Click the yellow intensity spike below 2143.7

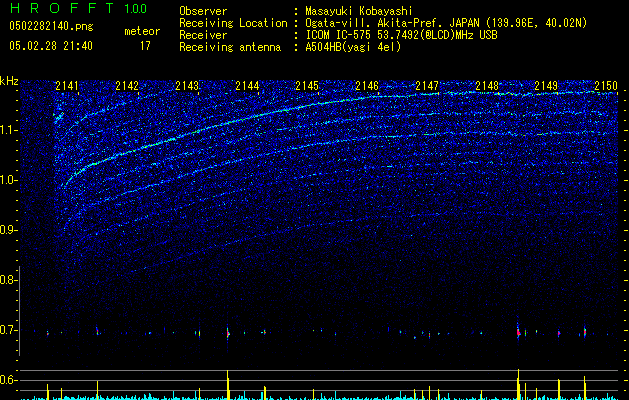[228, 385]
